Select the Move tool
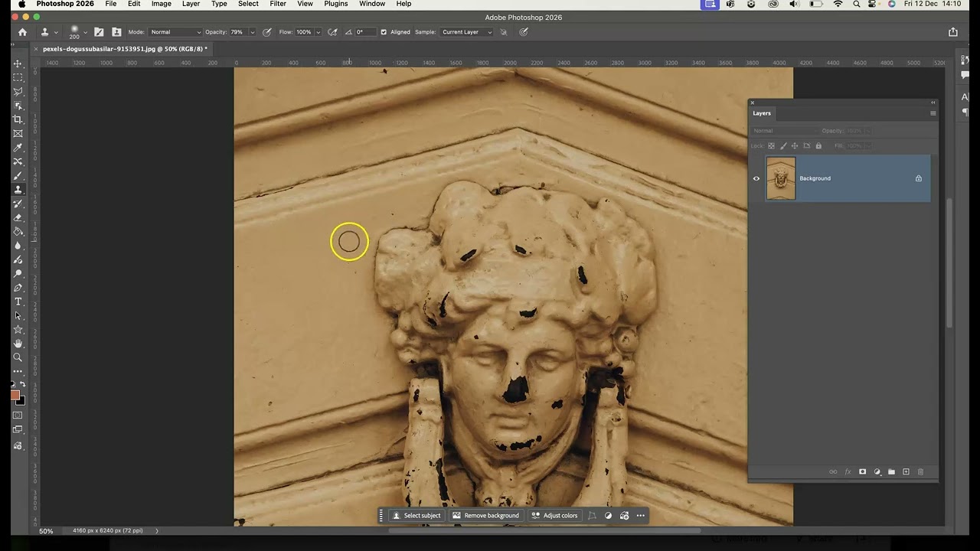The width and height of the screenshot is (980, 551). pos(18,64)
